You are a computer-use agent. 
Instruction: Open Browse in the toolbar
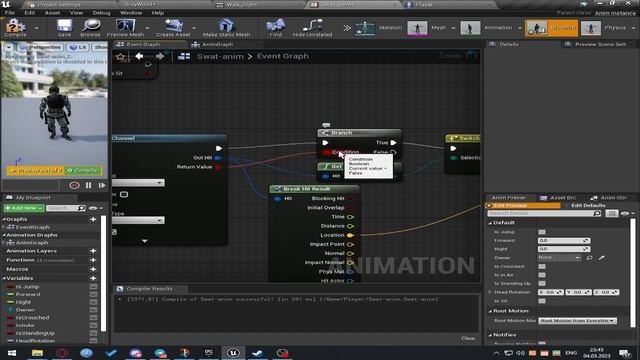click(x=91, y=27)
